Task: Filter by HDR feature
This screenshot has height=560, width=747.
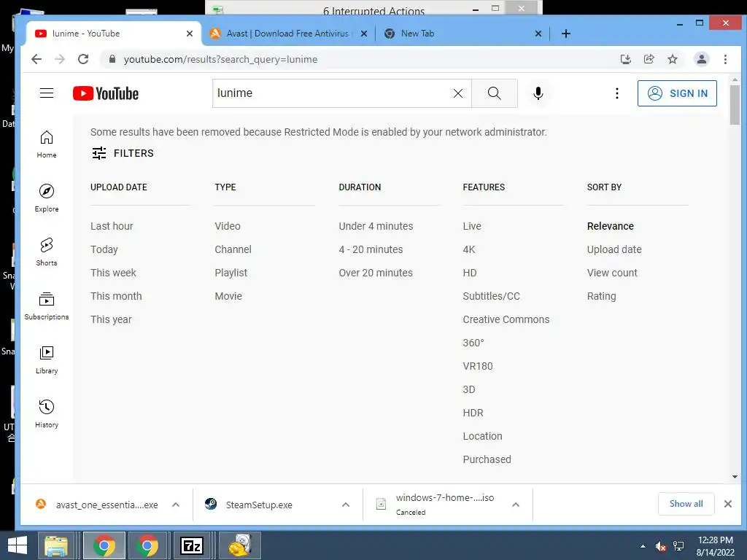Action: pyautogui.click(x=473, y=413)
